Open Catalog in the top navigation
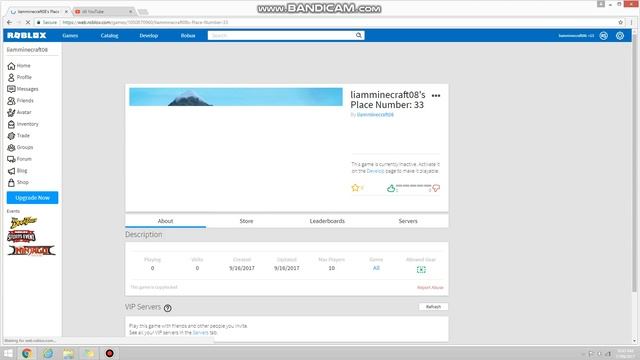 click(109, 36)
